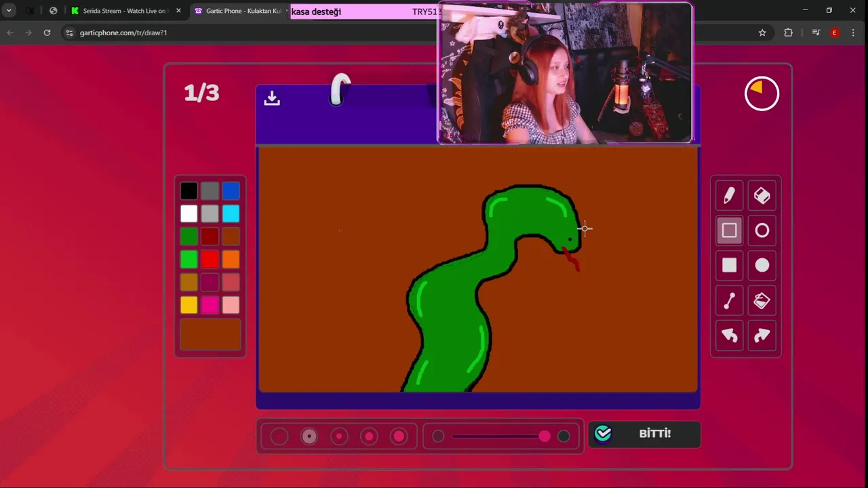Pick the hot pink color swatch
This screenshot has width=868, height=488.
[x=210, y=305]
